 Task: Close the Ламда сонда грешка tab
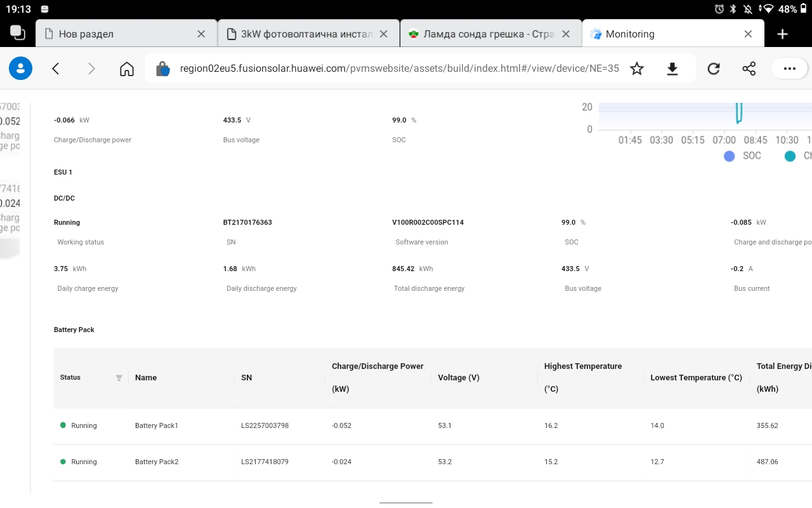[x=566, y=34]
